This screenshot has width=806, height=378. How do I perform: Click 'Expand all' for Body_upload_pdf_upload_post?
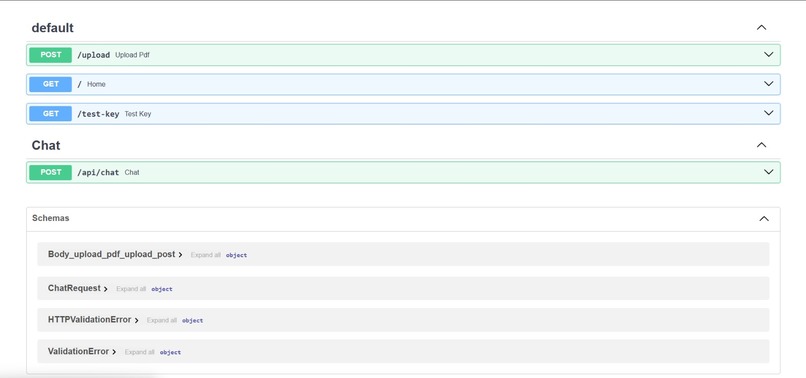206,255
